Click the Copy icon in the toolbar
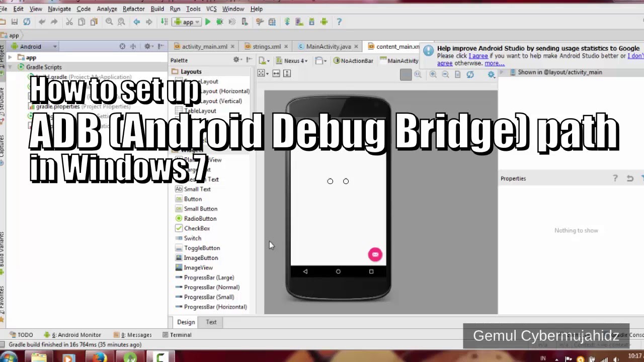The height and width of the screenshot is (362, 644). click(x=82, y=22)
